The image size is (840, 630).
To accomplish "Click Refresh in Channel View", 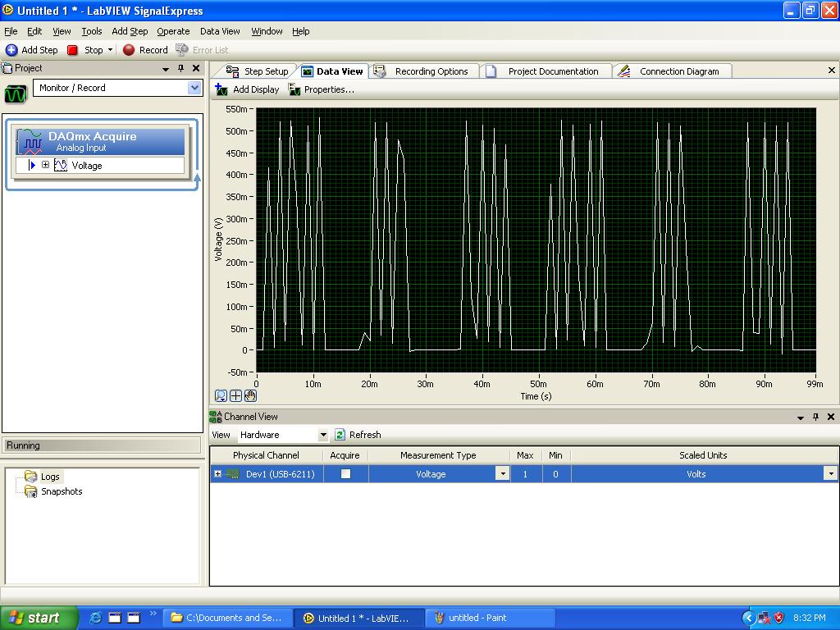I will [x=358, y=435].
